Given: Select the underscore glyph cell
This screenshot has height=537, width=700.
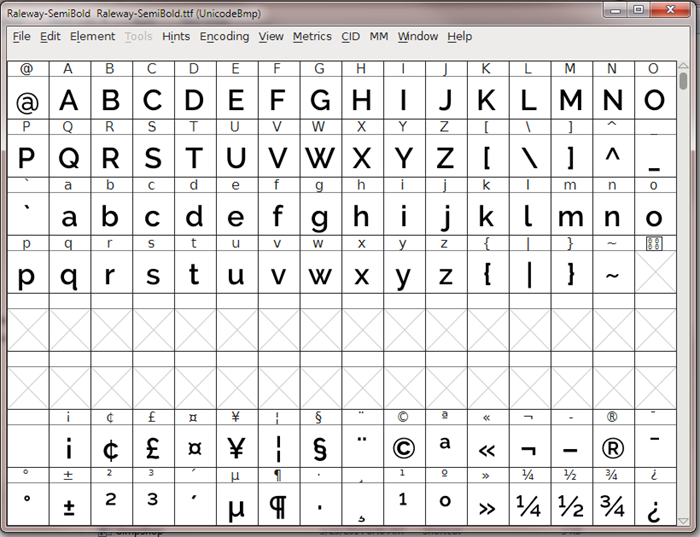Looking at the screenshot, I should click(655, 156).
